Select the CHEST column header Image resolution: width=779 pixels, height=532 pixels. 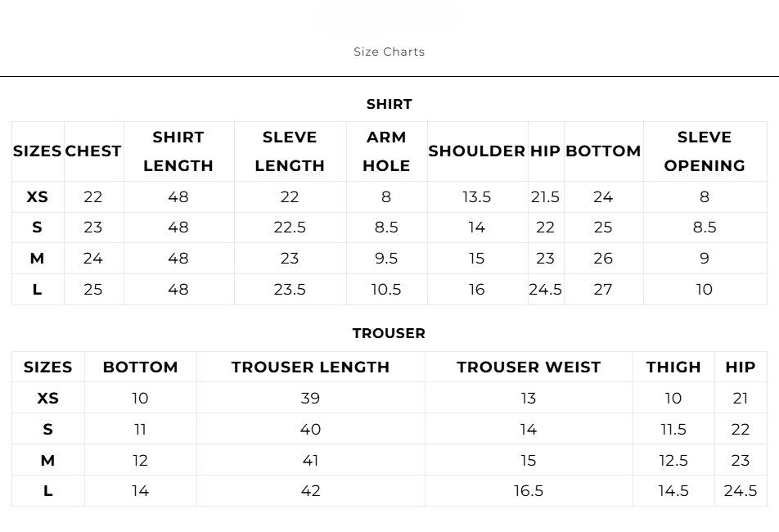[x=93, y=151]
